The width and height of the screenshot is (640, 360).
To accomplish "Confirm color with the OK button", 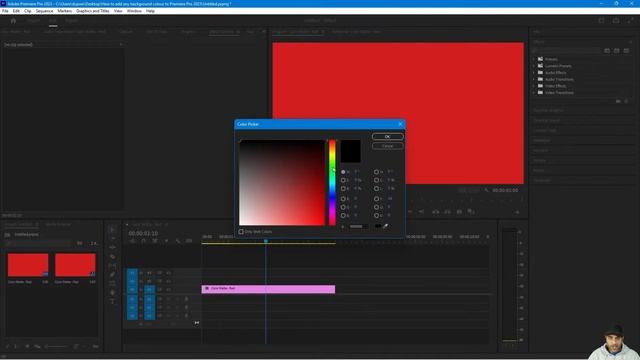I will pos(387,136).
